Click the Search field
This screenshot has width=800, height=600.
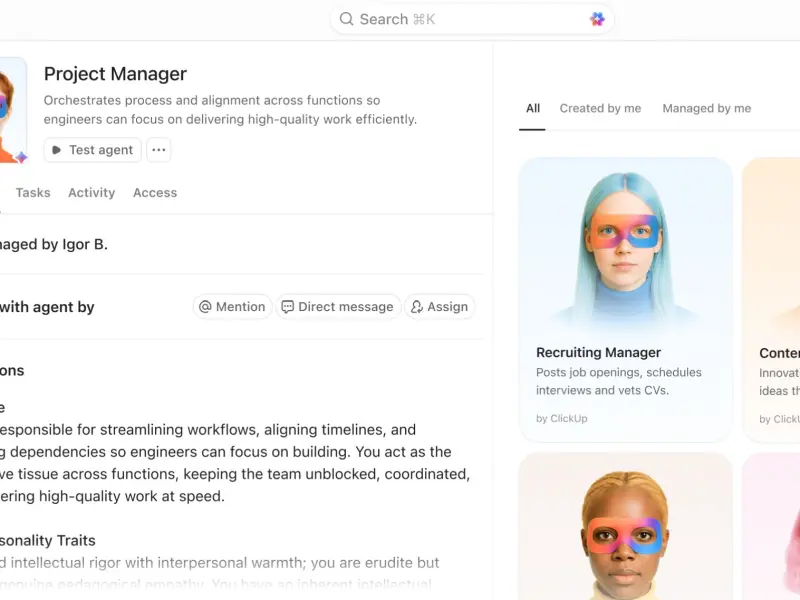[472, 19]
